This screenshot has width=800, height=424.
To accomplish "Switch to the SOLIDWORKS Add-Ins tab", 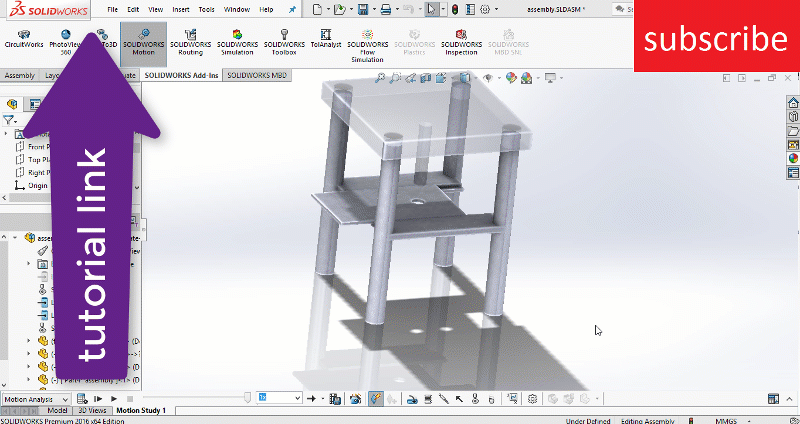I will pos(181,76).
